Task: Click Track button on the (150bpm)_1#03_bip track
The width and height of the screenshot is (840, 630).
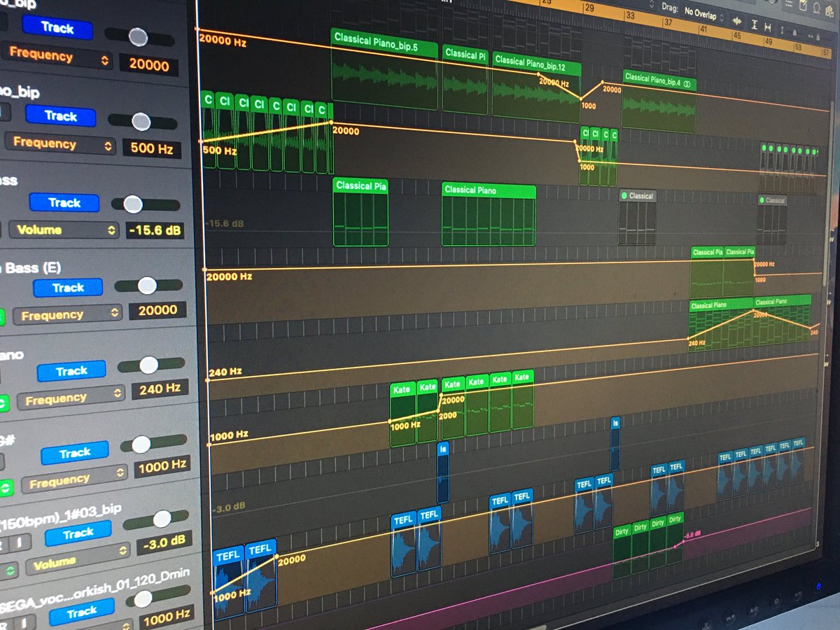Action: pos(78,534)
